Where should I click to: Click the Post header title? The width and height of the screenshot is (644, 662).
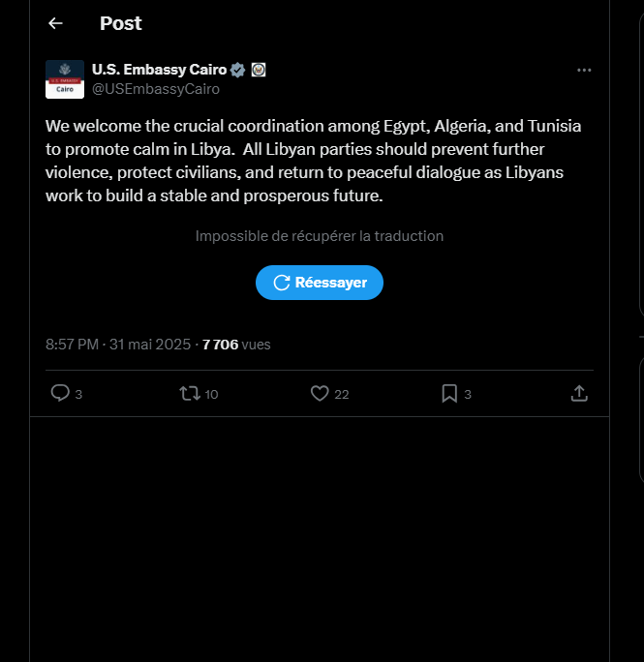coord(121,23)
